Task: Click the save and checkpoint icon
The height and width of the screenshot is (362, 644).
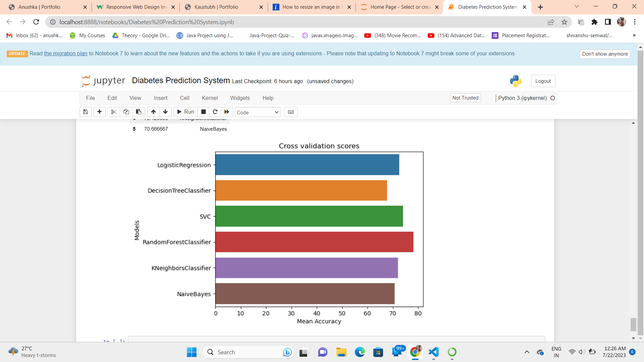Action: pyautogui.click(x=86, y=112)
